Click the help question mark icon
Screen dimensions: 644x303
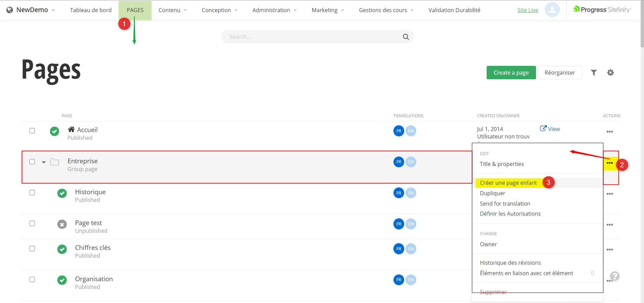click(x=614, y=276)
